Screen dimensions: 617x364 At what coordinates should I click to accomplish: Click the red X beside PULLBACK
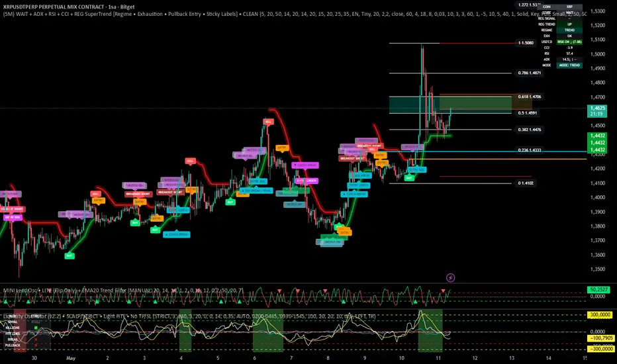[x=36, y=345]
